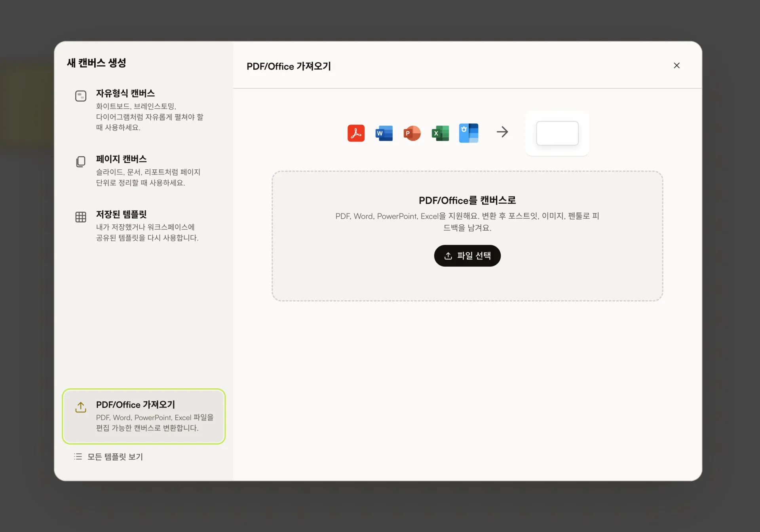The image size is (760, 532).
Task: Select the 페이지 캔버스 option
Action: click(144, 170)
